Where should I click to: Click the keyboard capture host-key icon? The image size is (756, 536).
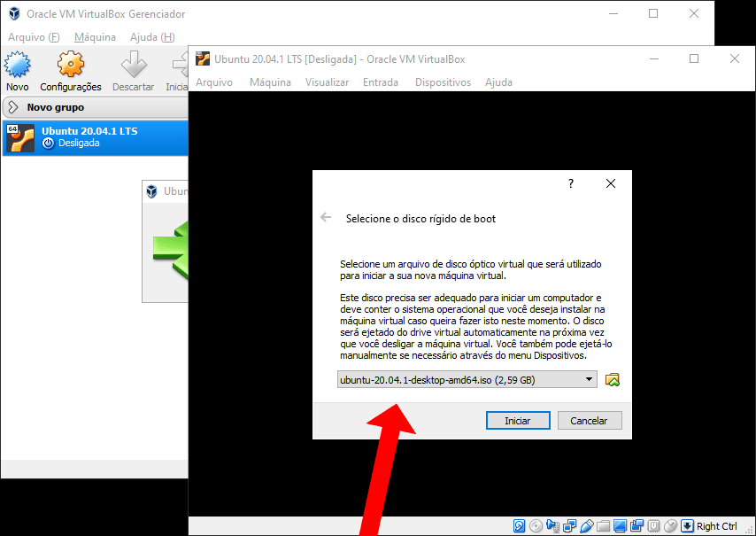pyautogui.click(x=687, y=526)
